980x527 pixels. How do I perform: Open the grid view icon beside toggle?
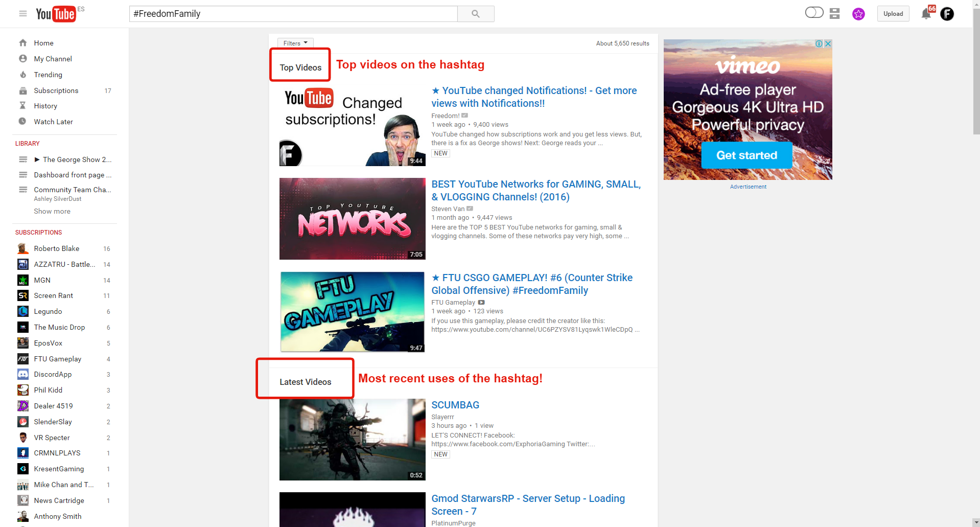coord(834,14)
